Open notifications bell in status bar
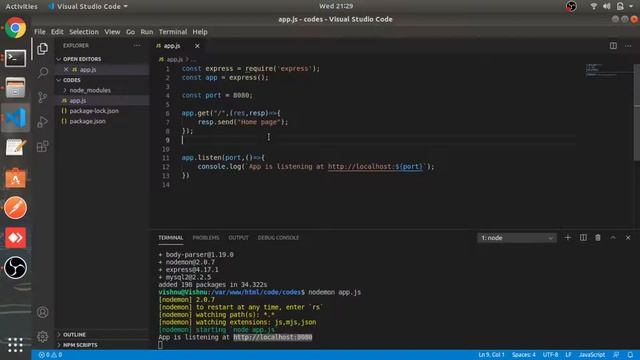The height and width of the screenshot is (360, 640). [x=631, y=355]
